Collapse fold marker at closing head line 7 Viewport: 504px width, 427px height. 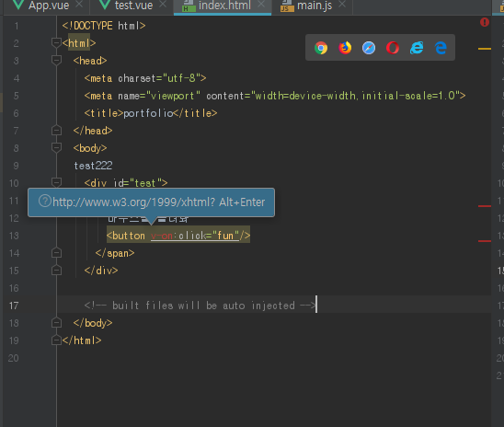[x=56, y=131]
